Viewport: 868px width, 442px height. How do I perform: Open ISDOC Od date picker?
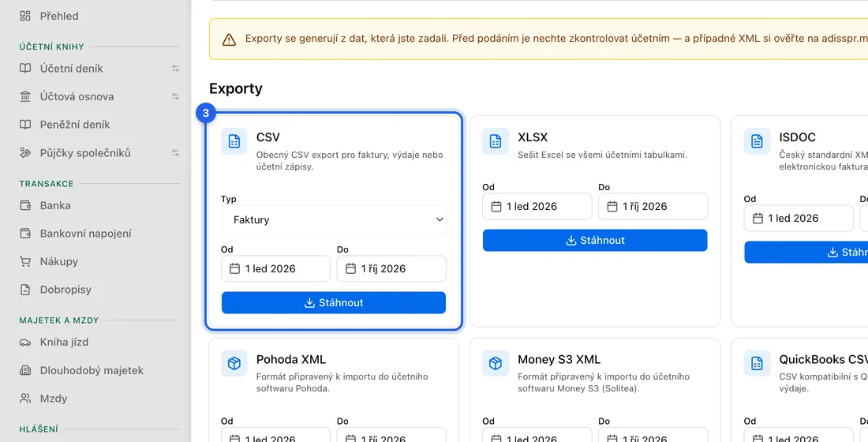pyautogui.click(x=799, y=218)
